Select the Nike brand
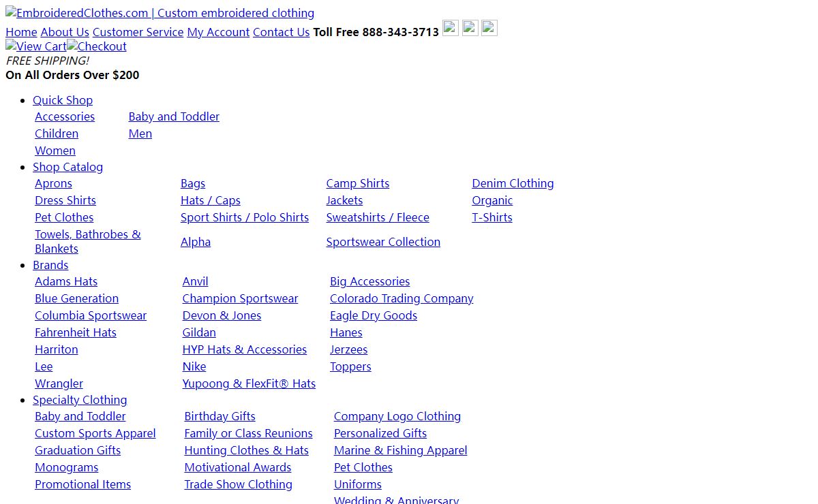Image resolution: width=818 pixels, height=504 pixels. [194, 366]
